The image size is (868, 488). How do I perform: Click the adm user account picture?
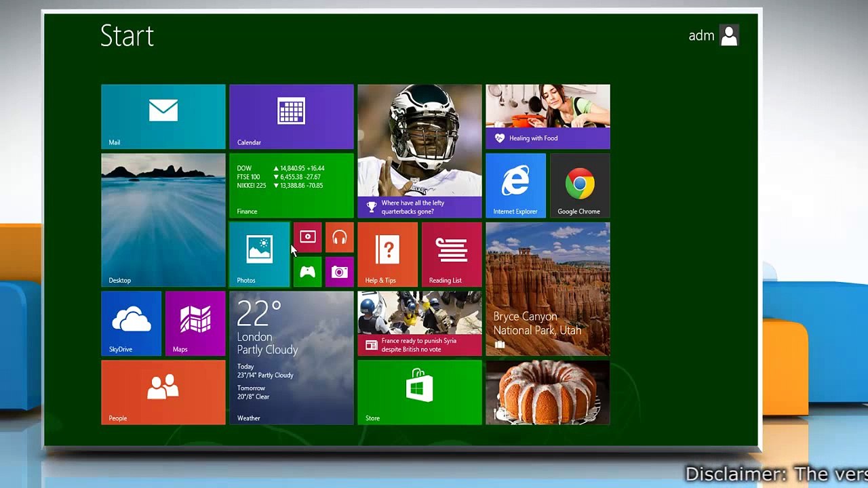tap(729, 35)
